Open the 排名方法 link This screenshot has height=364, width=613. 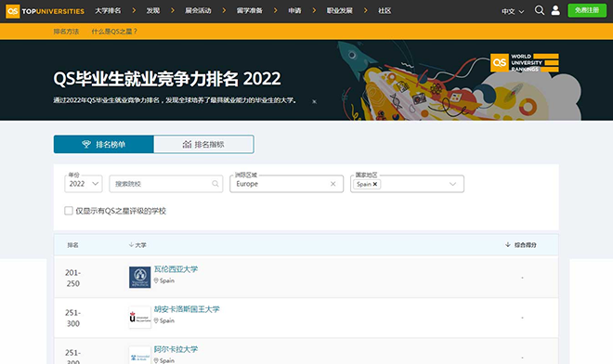click(66, 32)
